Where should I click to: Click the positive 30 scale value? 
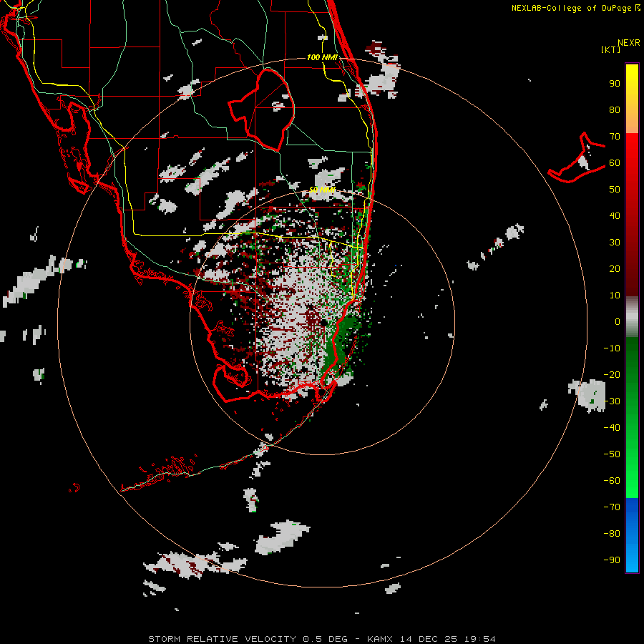pos(615,243)
